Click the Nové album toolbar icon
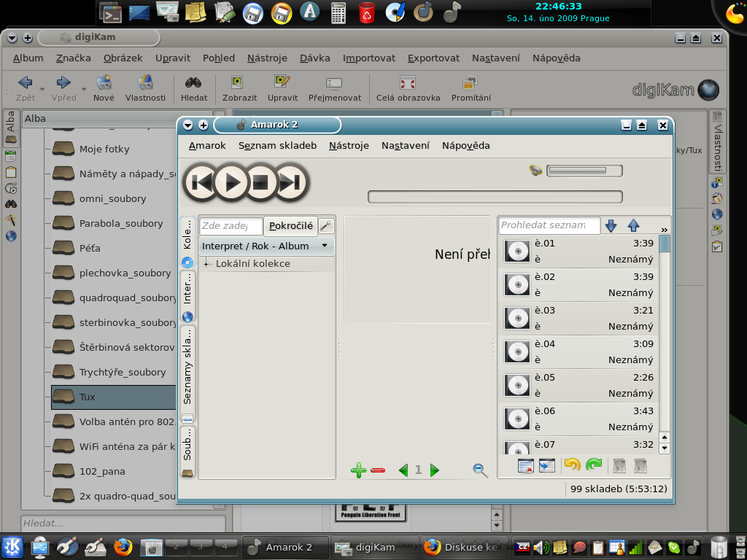 click(x=104, y=88)
